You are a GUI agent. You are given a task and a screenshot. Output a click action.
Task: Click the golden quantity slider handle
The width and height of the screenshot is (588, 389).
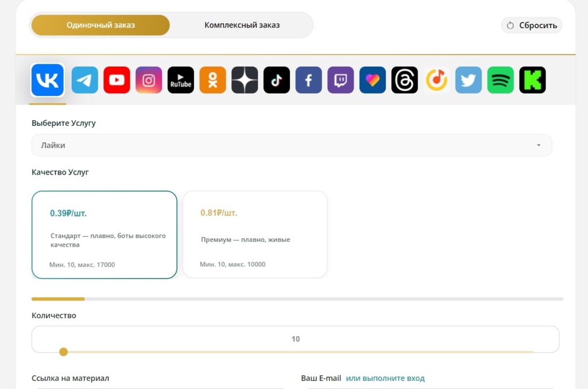pos(63,352)
